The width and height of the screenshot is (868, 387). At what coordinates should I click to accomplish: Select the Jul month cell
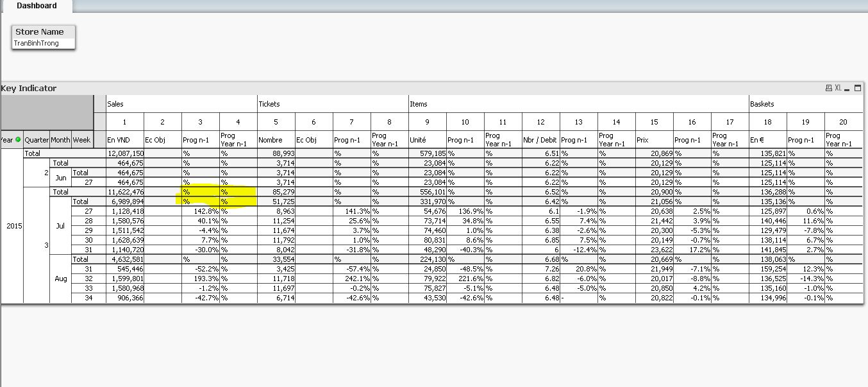point(60,226)
